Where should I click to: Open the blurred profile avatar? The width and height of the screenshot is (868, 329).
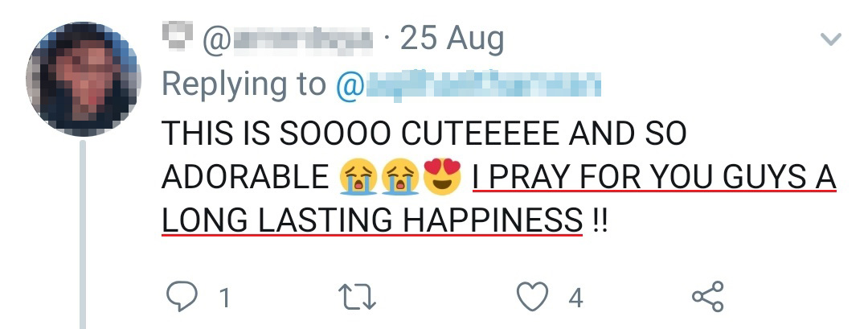[x=82, y=79]
